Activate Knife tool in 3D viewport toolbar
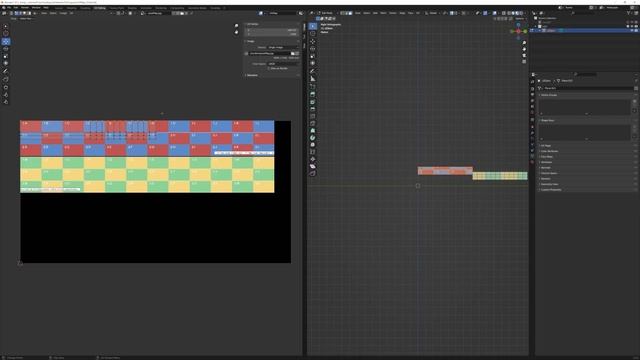Viewport: 640px width, 360px height. (x=313, y=123)
